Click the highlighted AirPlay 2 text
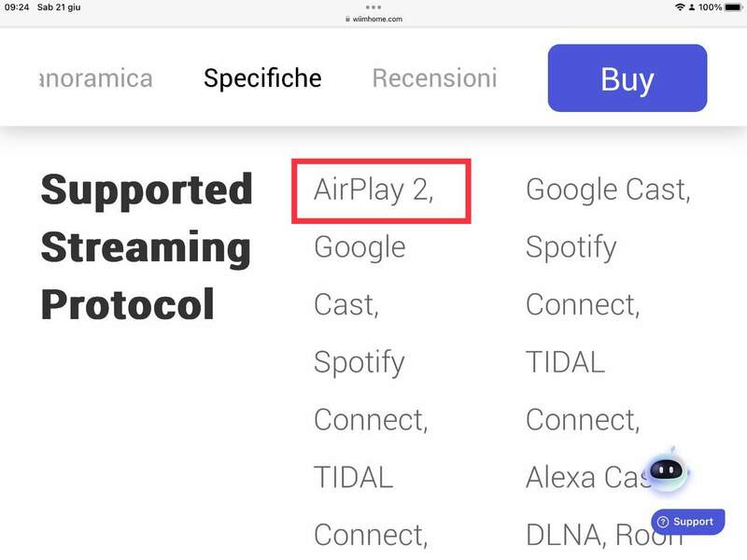 [x=374, y=189]
